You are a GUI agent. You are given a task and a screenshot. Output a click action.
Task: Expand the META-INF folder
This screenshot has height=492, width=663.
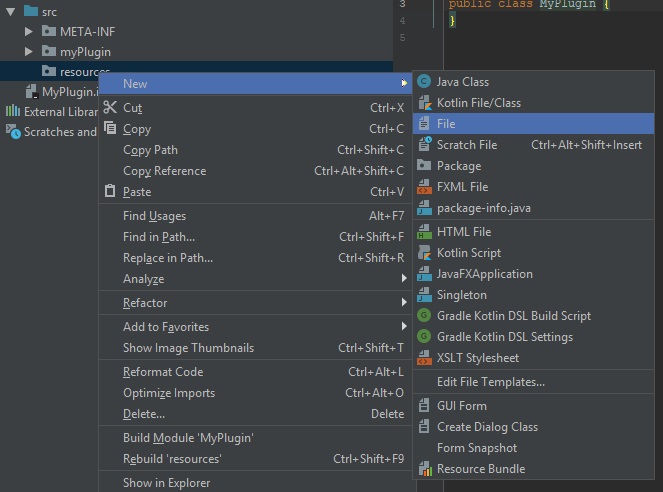[29, 31]
